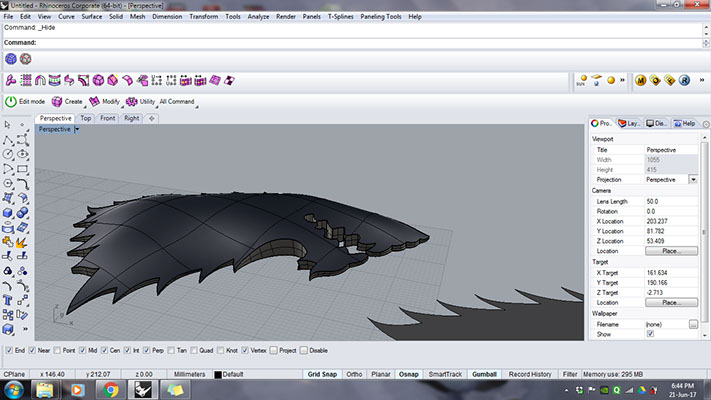Image resolution: width=711 pixels, height=400 pixels.
Task: Click the blue R render icon
Action: coord(684,81)
